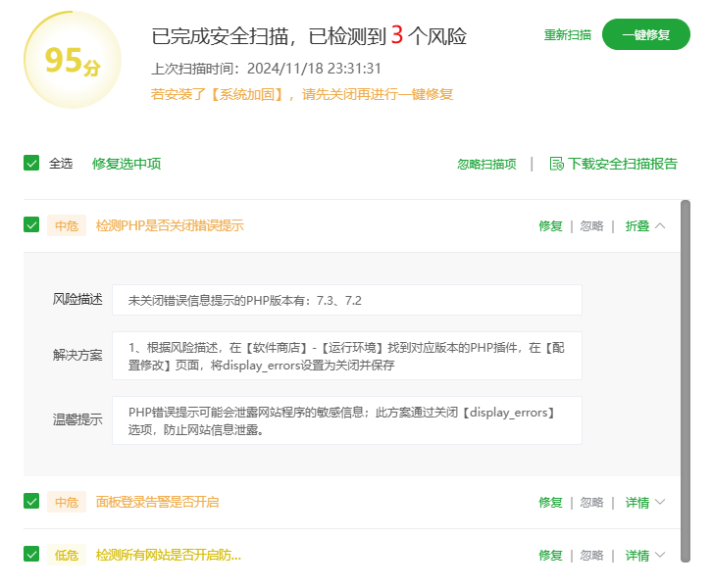712x588 pixels.
Task: Click the 低危 risk level tag
Action: 67,555
